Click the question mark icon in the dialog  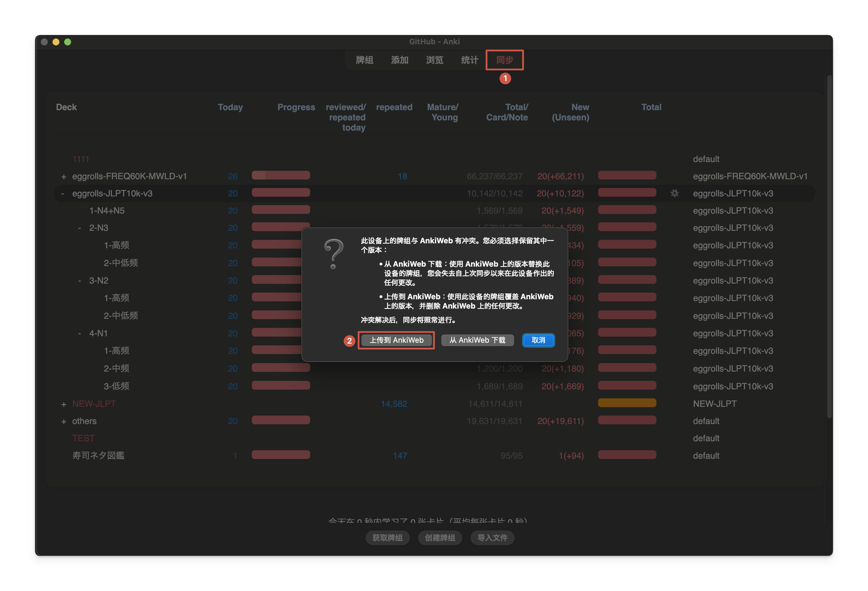(x=333, y=254)
